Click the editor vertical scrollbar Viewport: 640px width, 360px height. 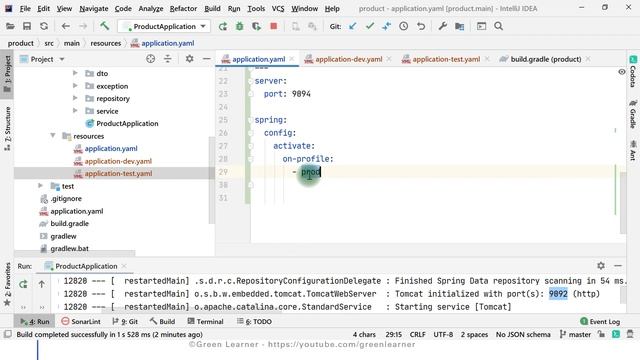click(622, 202)
